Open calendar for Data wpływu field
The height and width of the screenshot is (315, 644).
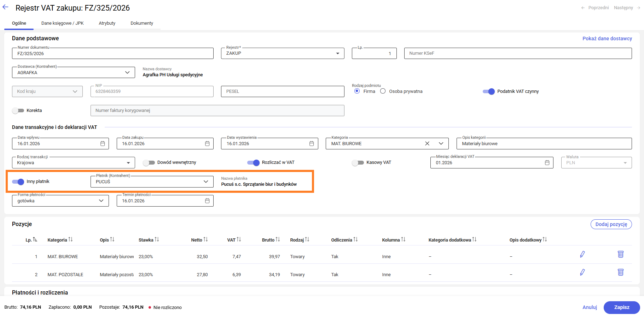103,143
